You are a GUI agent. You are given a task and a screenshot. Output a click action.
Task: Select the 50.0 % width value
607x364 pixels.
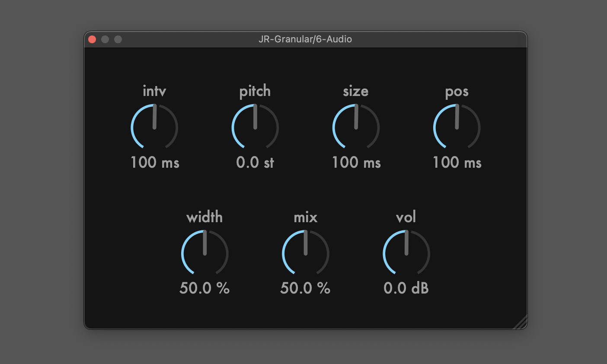pos(204,288)
